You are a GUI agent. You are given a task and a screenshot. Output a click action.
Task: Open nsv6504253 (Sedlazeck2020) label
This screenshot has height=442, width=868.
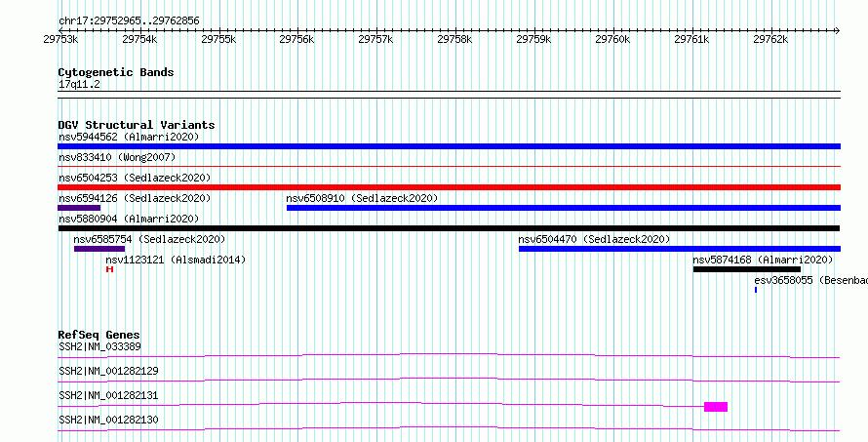[x=135, y=178]
